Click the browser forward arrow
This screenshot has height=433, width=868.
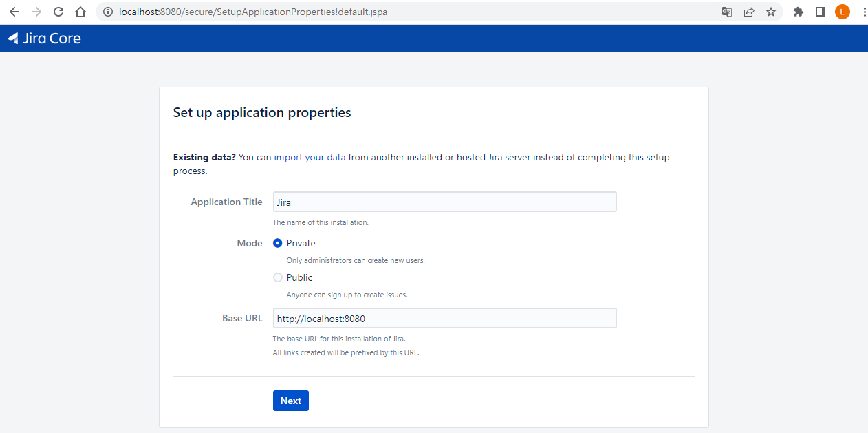[36, 12]
